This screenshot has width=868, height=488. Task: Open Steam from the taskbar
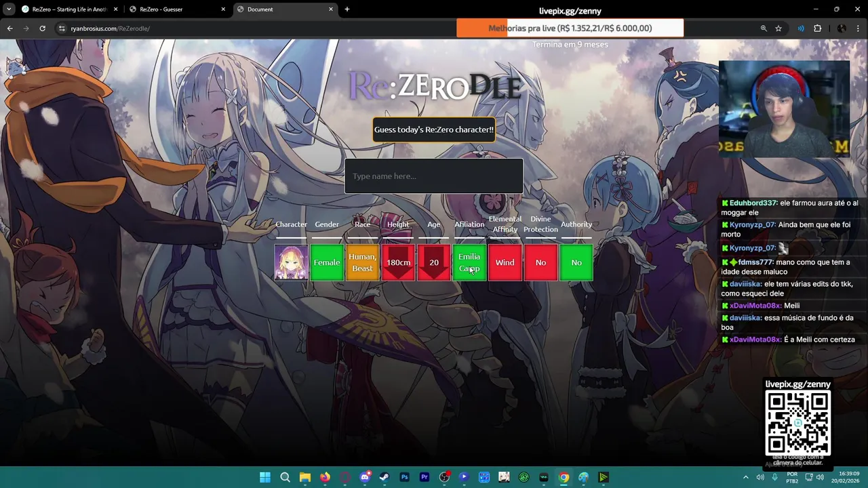[384, 477]
